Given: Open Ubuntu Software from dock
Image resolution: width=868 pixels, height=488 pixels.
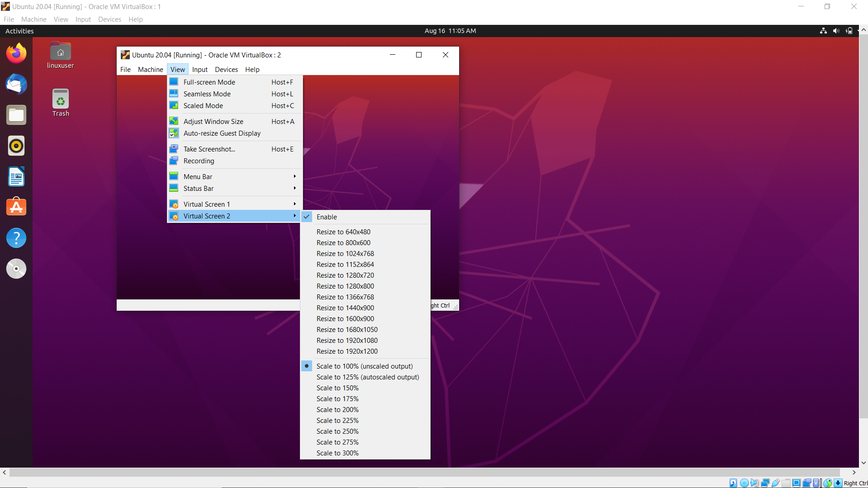Looking at the screenshot, I should pyautogui.click(x=16, y=207).
